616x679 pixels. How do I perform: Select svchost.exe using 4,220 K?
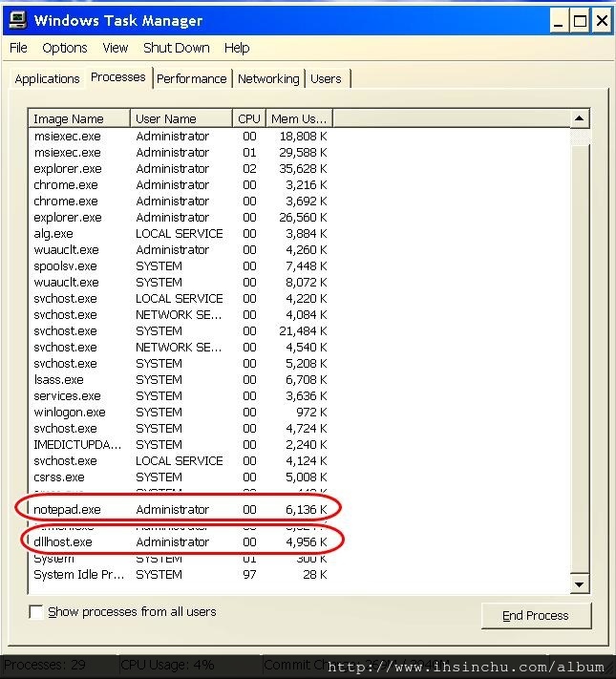point(181,298)
